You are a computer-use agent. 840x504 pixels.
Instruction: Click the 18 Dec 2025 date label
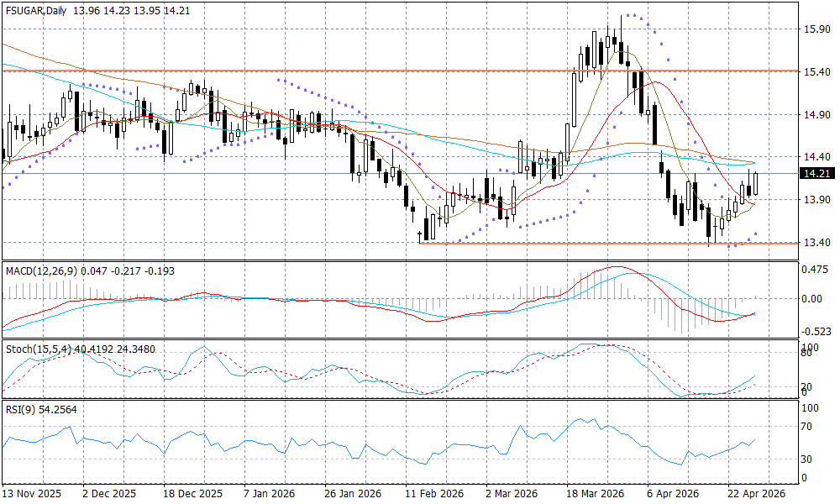tap(193, 495)
